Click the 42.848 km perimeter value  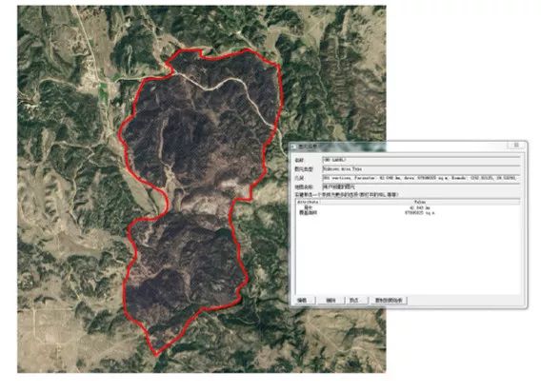coord(419,208)
